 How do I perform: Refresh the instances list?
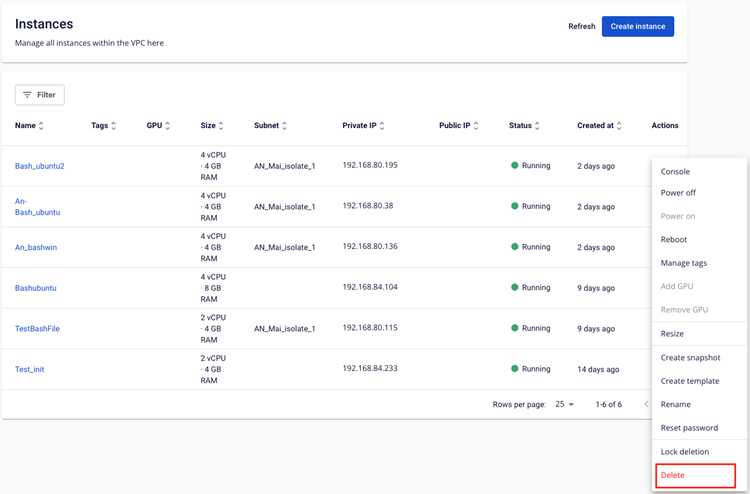click(581, 27)
